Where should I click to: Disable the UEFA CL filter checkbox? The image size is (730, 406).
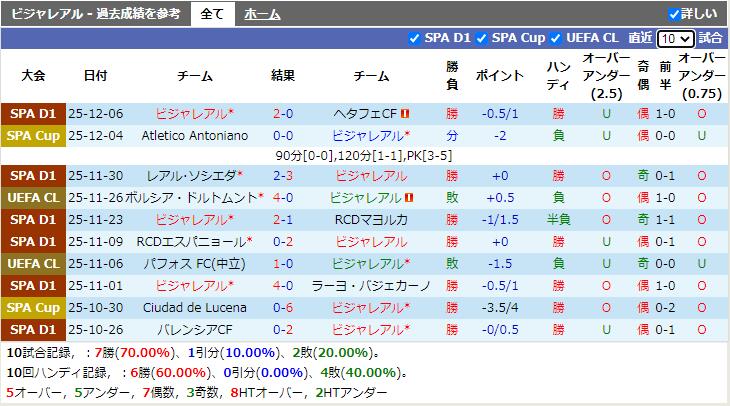click(556, 38)
